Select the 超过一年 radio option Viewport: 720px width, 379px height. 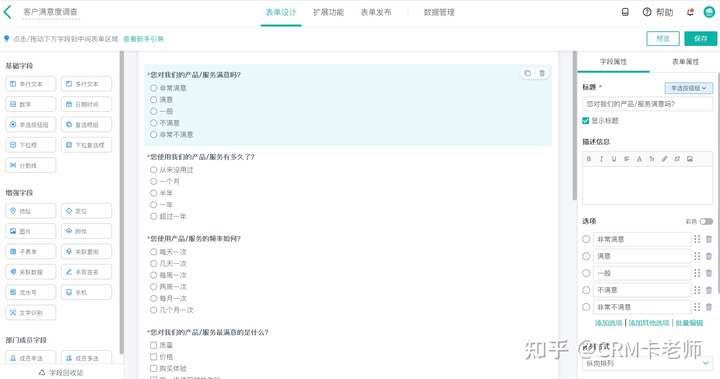click(153, 216)
